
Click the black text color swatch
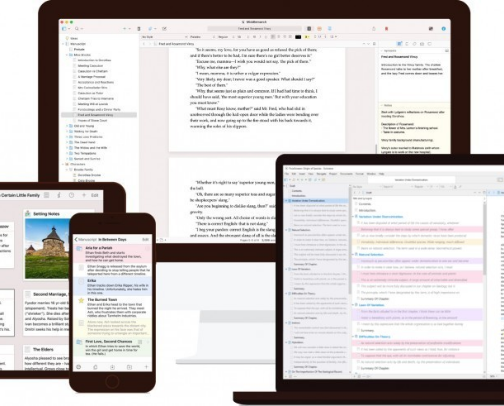click(x=298, y=37)
